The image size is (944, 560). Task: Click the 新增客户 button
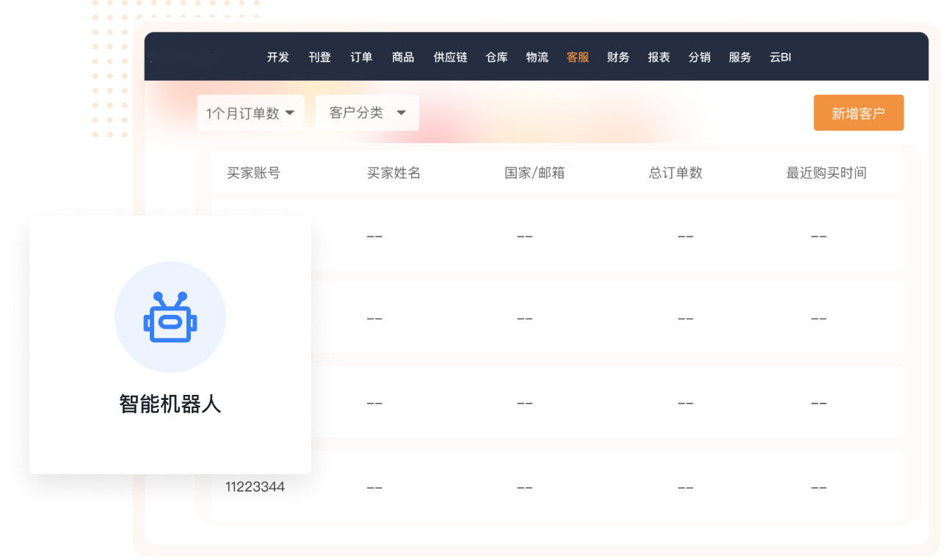(x=858, y=113)
